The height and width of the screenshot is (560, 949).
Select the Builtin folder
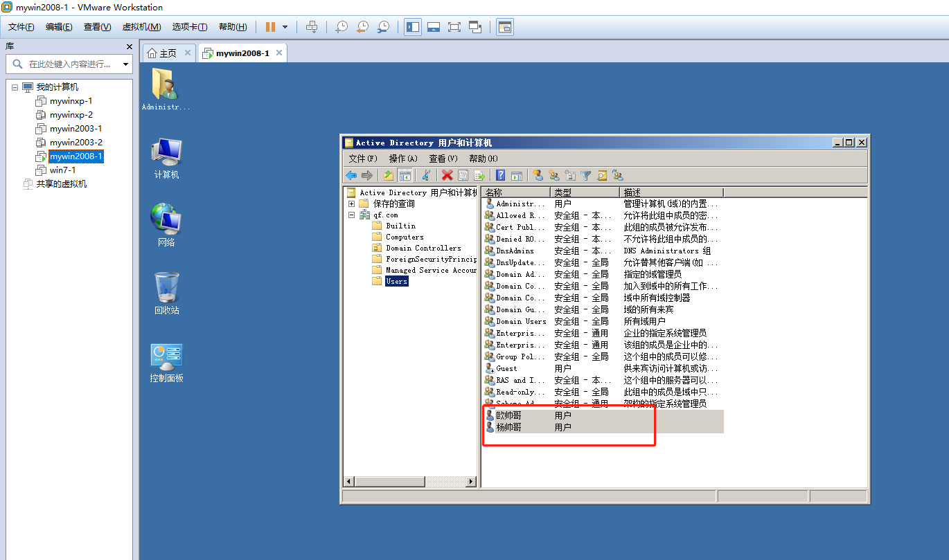point(400,226)
